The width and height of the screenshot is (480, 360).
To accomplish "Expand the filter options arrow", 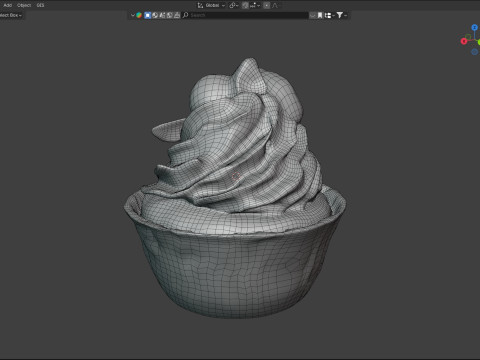I will click(x=346, y=15).
